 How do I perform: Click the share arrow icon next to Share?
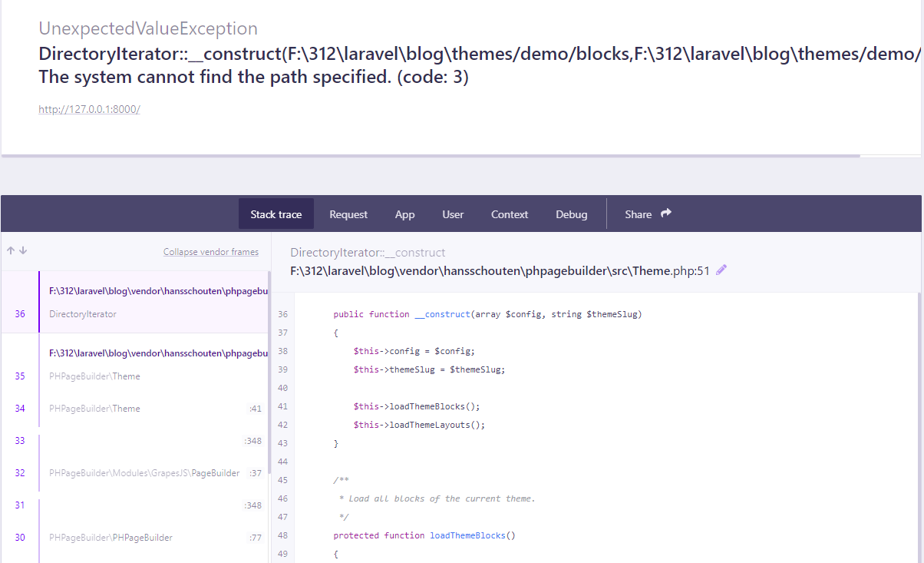[666, 214]
